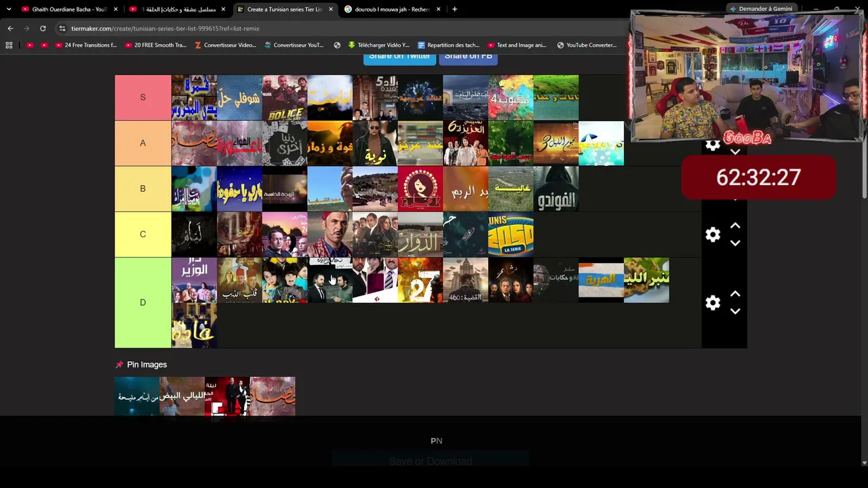This screenshot has width=868, height=488.
Task: Select the red woman-logo thumbnail in B tier
Action: point(420,188)
